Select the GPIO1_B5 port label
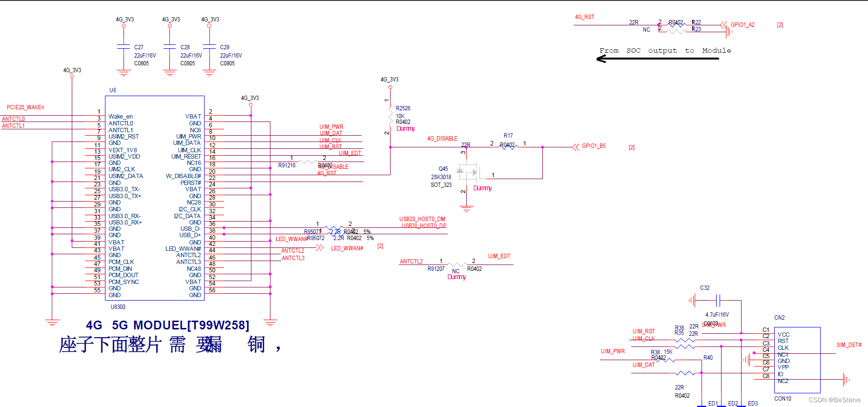The width and height of the screenshot is (868, 407). (x=594, y=146)
